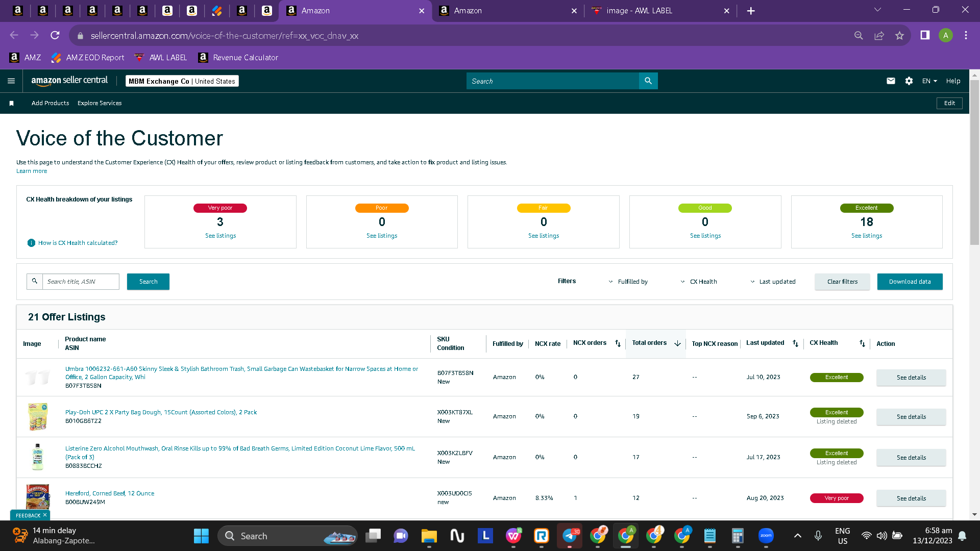This screenshot has width=980, height=551.
Task: Expand the Last updated filter dropdown
Action: pos(772,282)
